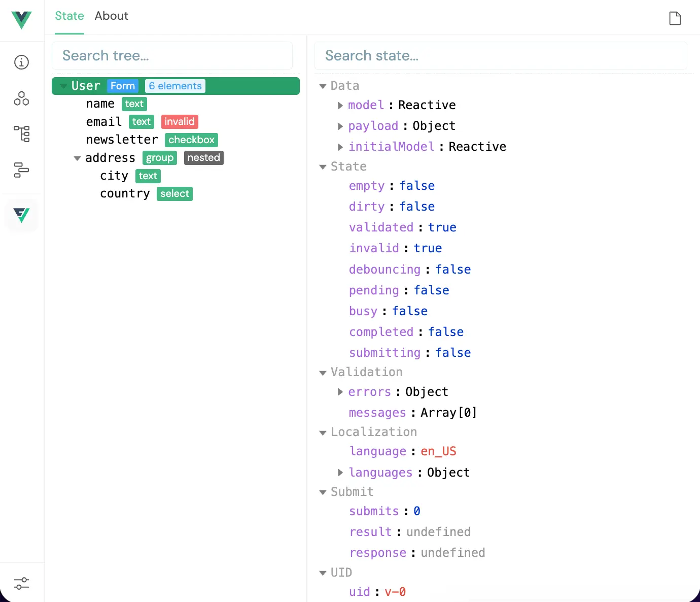Focus the Search state input field
This screenshot has width=700, height=602.
(x=501, y=55)
